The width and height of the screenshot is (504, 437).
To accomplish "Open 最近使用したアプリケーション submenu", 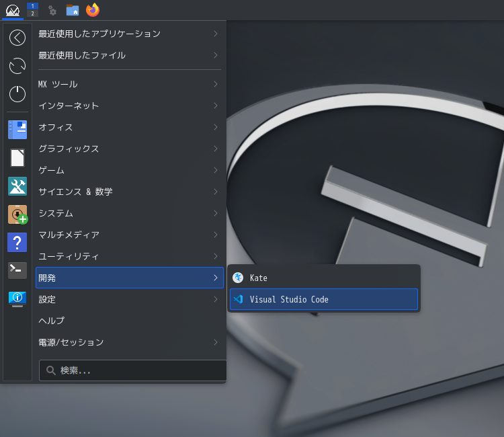I will [x=130, y=34].
